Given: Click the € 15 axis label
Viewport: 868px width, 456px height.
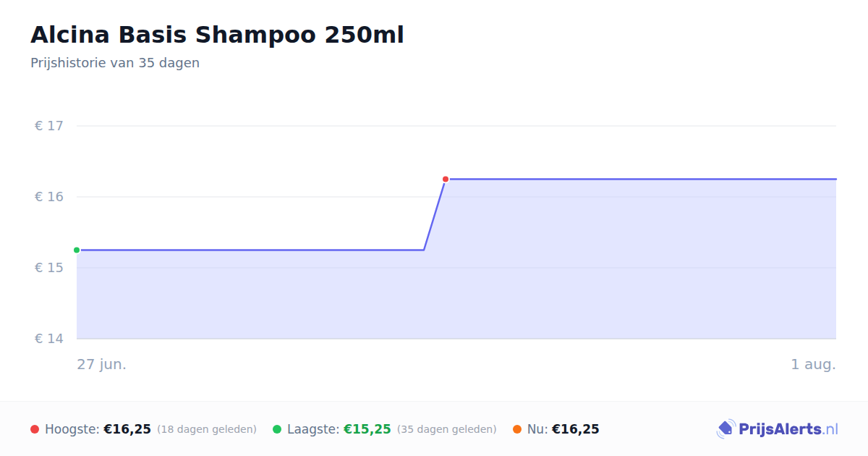Looking at the screenshot, I should coord(49,268).
